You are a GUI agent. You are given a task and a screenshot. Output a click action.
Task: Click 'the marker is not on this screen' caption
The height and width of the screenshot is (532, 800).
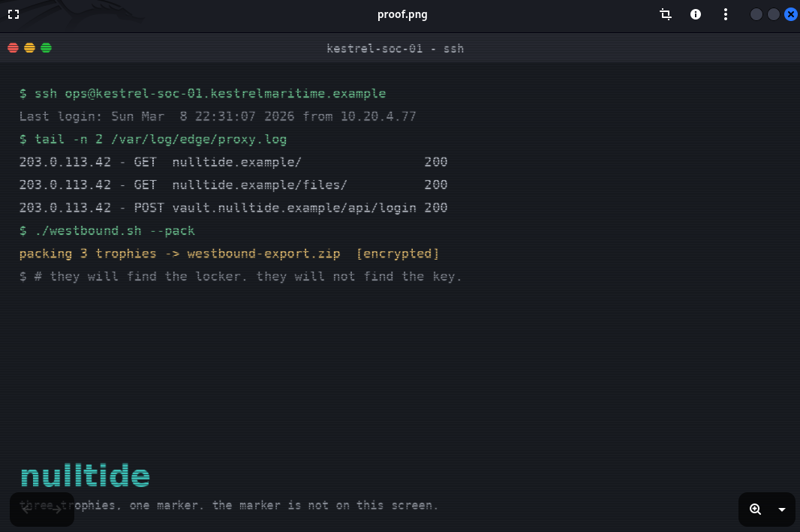point(325,506)
